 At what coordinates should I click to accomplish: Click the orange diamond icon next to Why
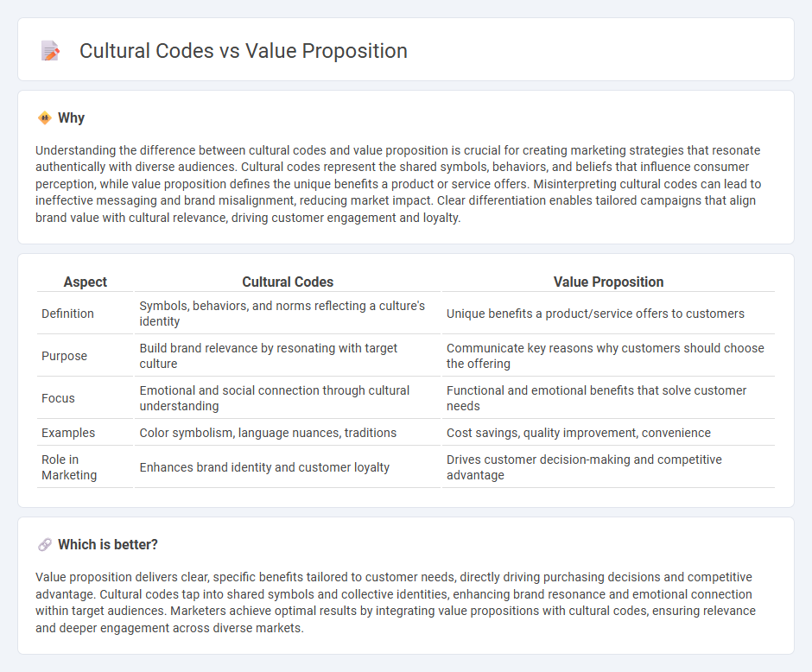[x=45, y=118]
